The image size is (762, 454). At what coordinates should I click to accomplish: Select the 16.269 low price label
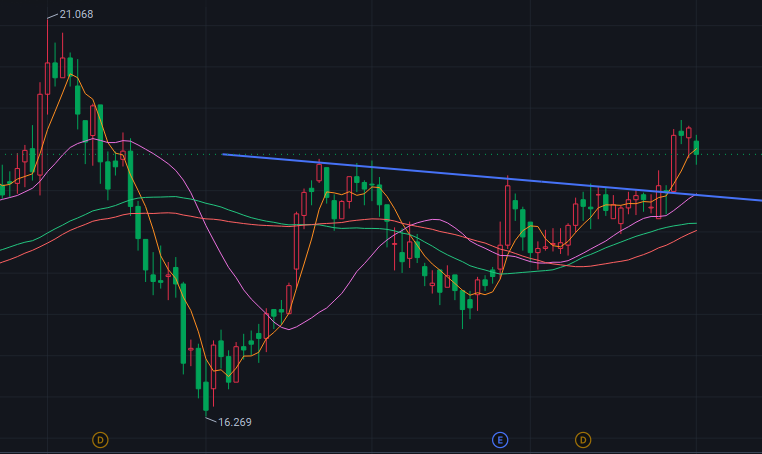[235, 422]
